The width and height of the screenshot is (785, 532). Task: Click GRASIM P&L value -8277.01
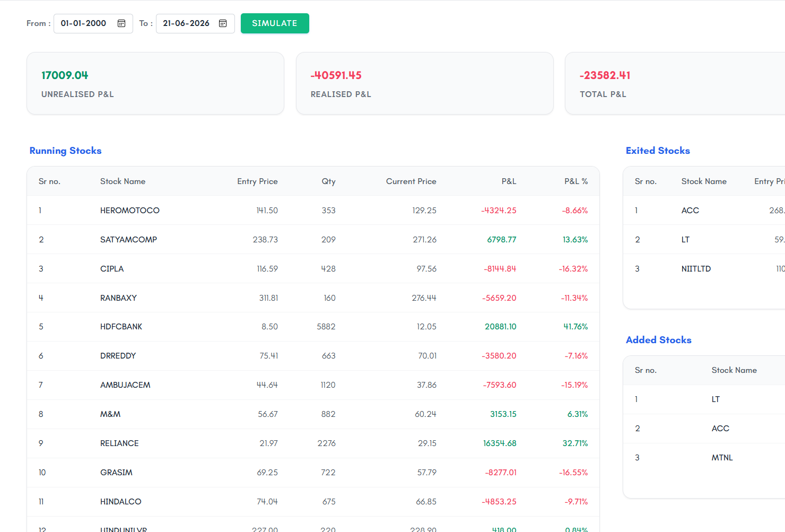point(501,473)
